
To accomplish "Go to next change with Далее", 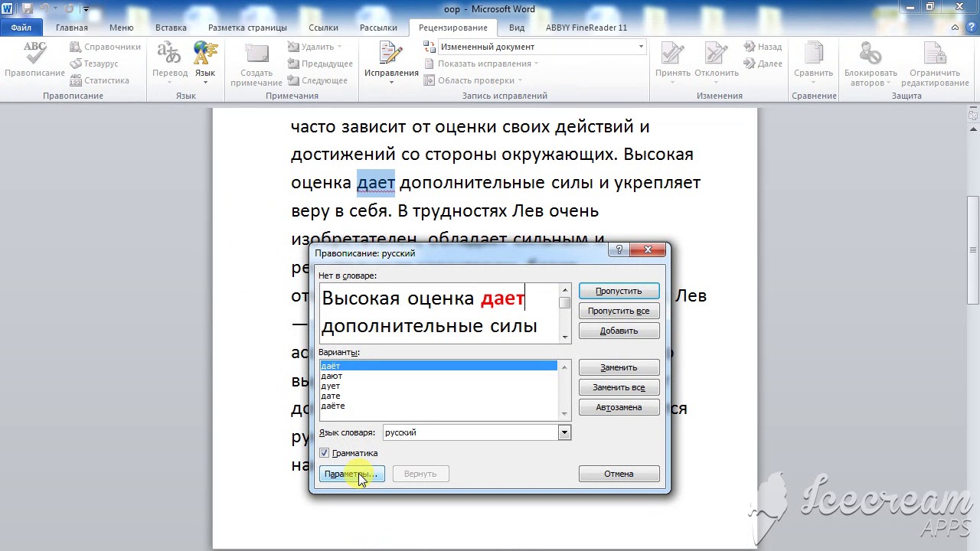I will coord(763,64).
